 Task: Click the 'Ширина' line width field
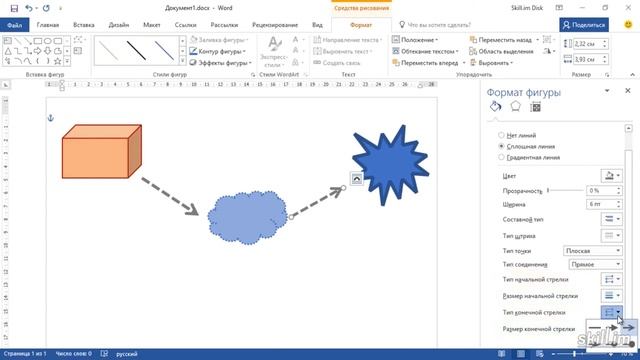[604, 204]
